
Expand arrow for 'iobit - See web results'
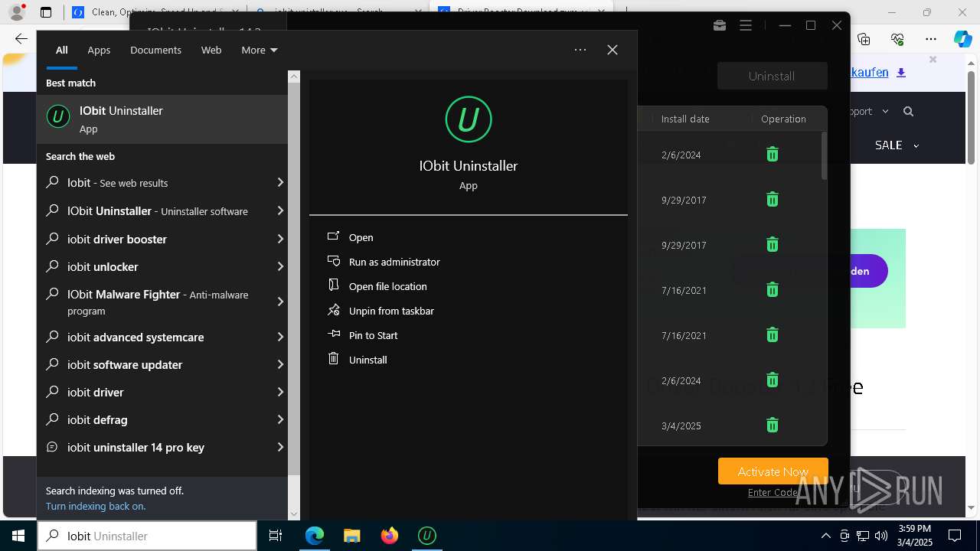click(x=280, y=182)
